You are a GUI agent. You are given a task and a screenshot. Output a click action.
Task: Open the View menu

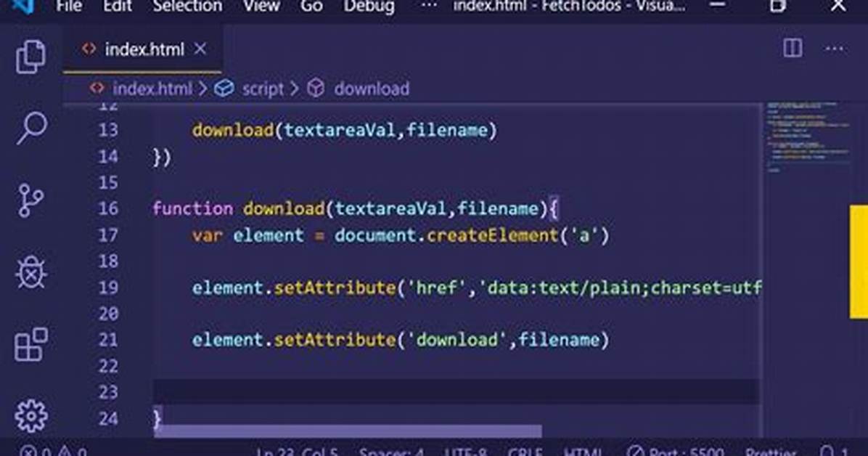point(261,6)
